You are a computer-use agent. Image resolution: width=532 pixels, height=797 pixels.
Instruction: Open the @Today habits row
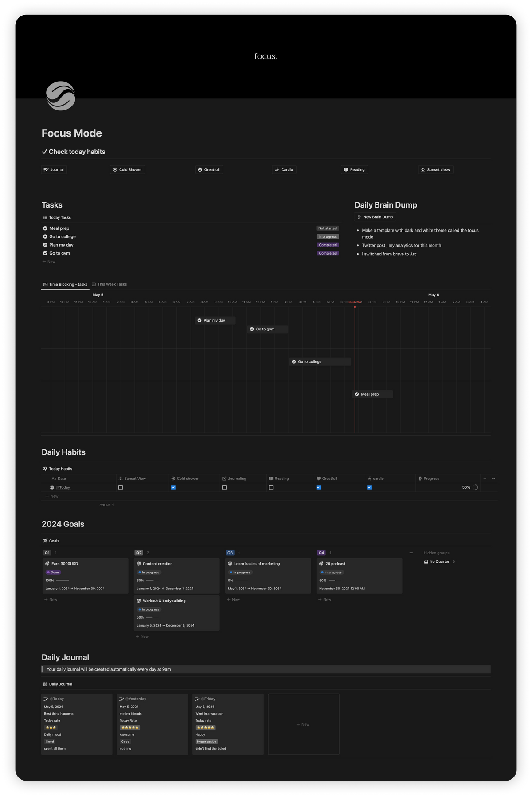pos(63,487)
